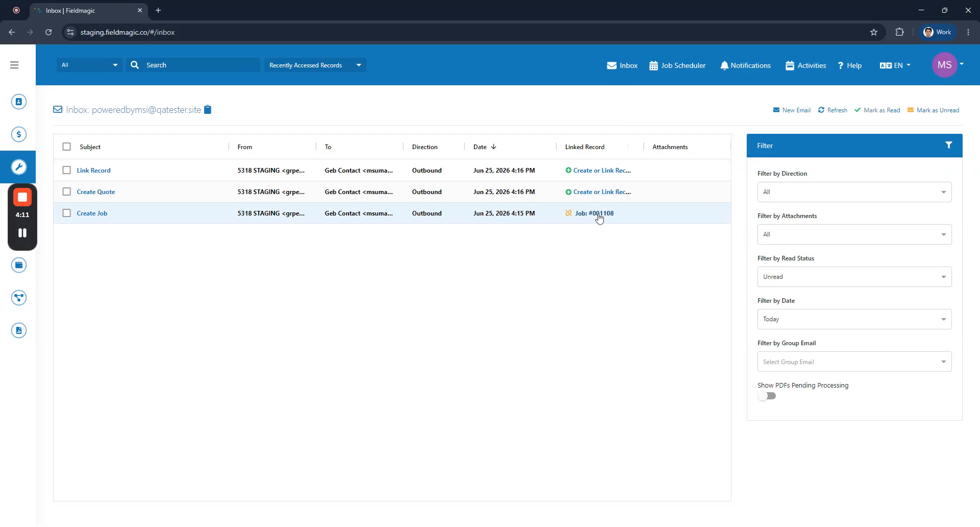980x527 pixels.
Task: Open Filter by Read Status dropdown
Action: click(x=854, y=277)
